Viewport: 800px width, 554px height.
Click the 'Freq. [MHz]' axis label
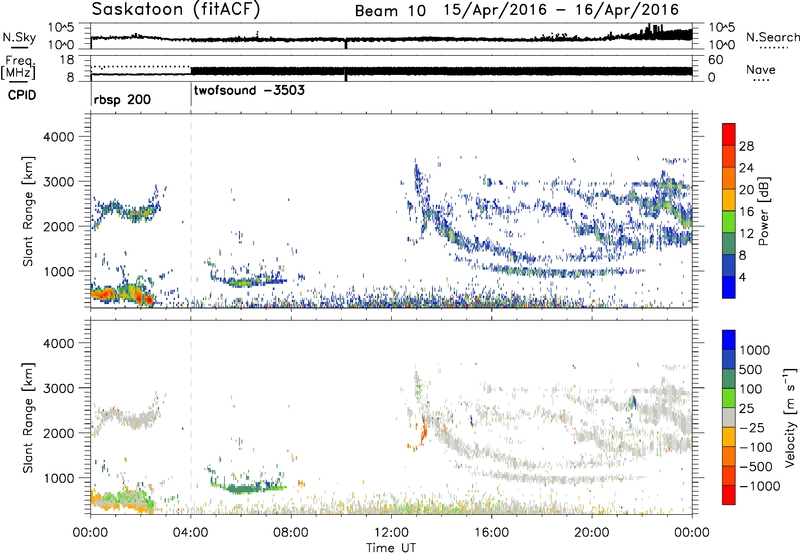[18, 68]
